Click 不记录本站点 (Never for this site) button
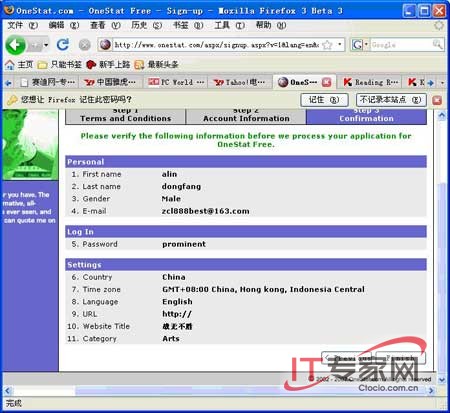The image size is (450, 413). [x=391, y=100]
